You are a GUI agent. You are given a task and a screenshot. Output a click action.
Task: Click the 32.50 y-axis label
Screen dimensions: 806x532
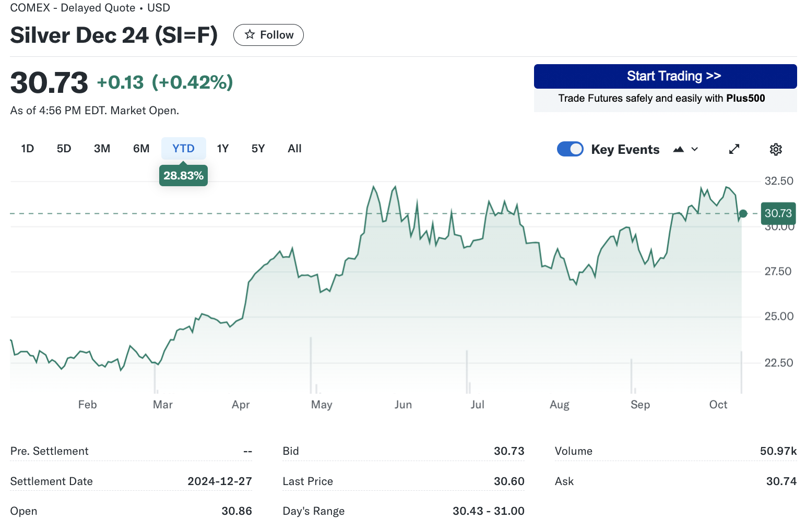point(778,181)
